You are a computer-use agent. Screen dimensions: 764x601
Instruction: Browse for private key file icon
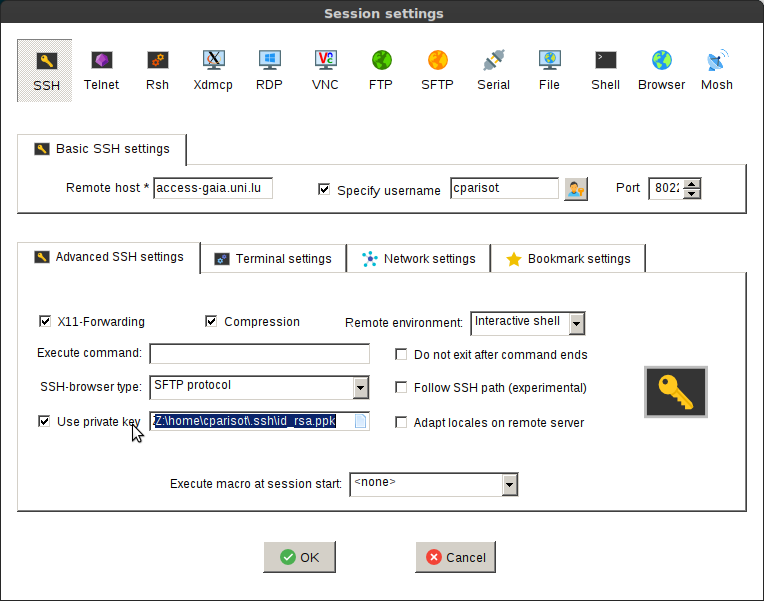point(361,422)
